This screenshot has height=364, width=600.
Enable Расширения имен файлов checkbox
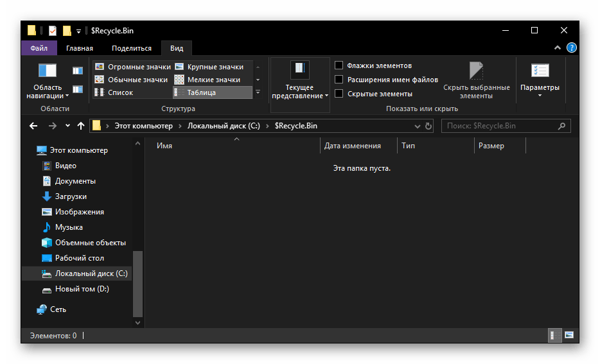point(339,80)
